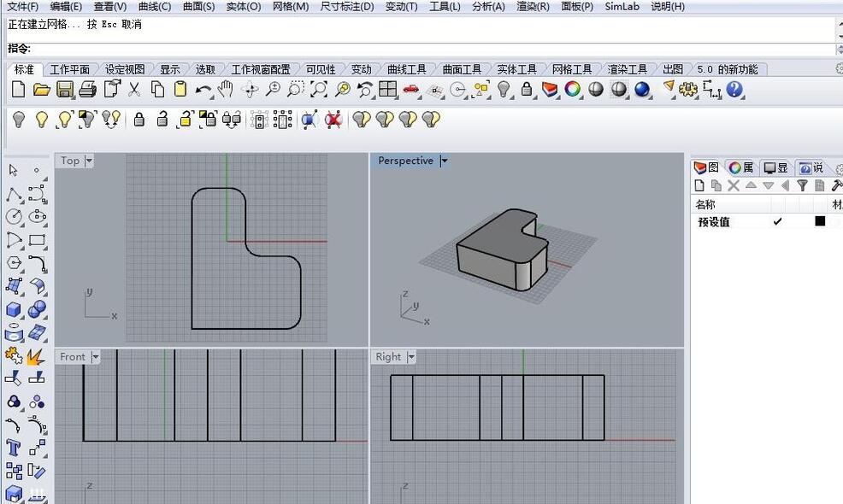Switch to the 曲线工具 toolbar tab

click(x=407, y=69)
